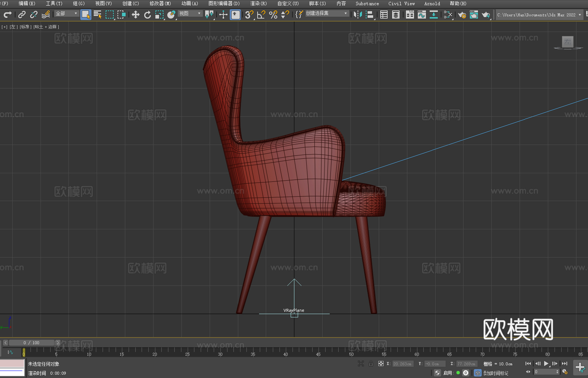Step to previous frame

[x=537, y=364]
